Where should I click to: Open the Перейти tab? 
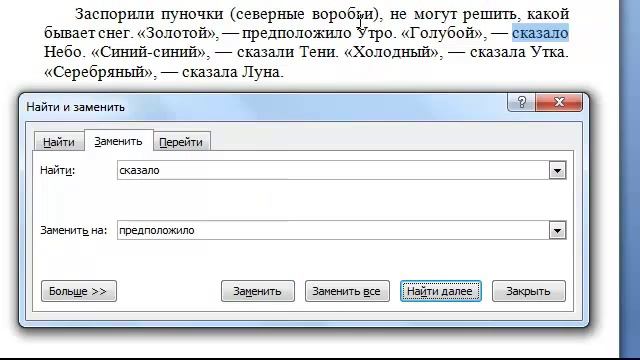point(181,142)
